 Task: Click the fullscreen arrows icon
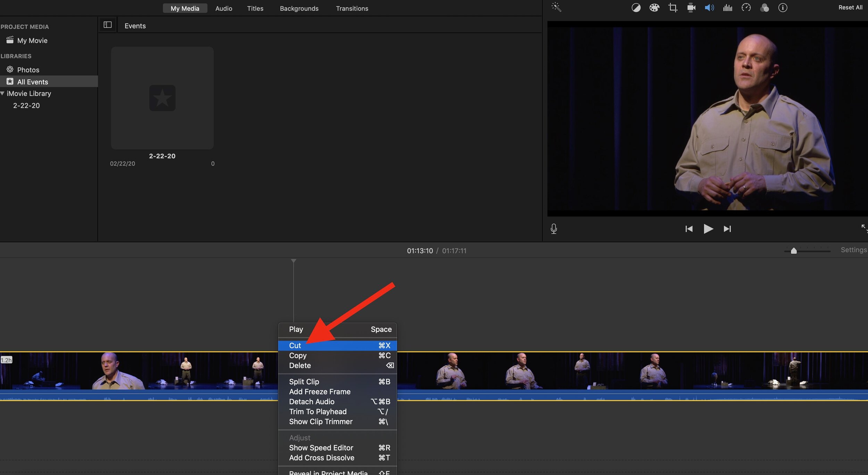(x=865, y=228)
